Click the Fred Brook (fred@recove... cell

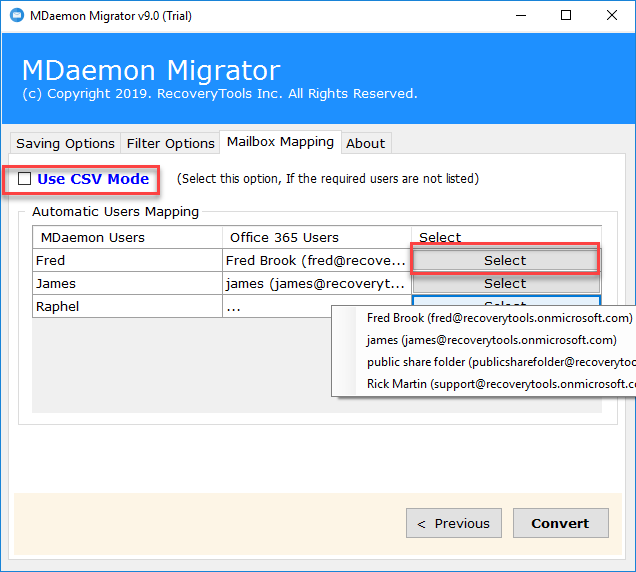pyautogui.click(x=317, y=260)
